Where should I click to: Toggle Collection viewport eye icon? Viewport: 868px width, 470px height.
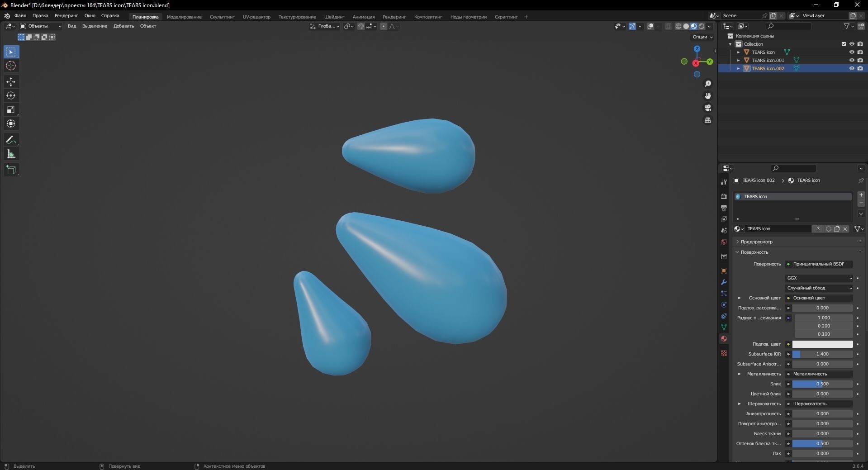852,44
